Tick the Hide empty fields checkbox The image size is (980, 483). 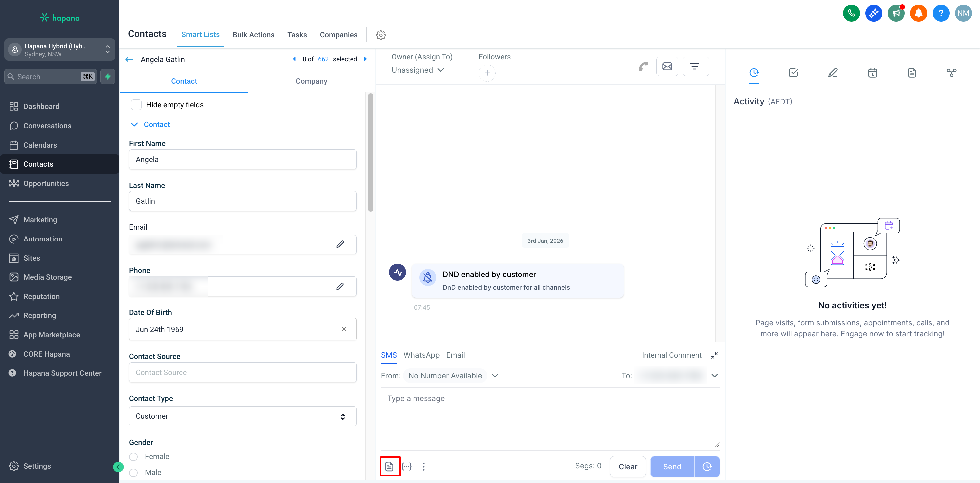(x=136, y=105)
